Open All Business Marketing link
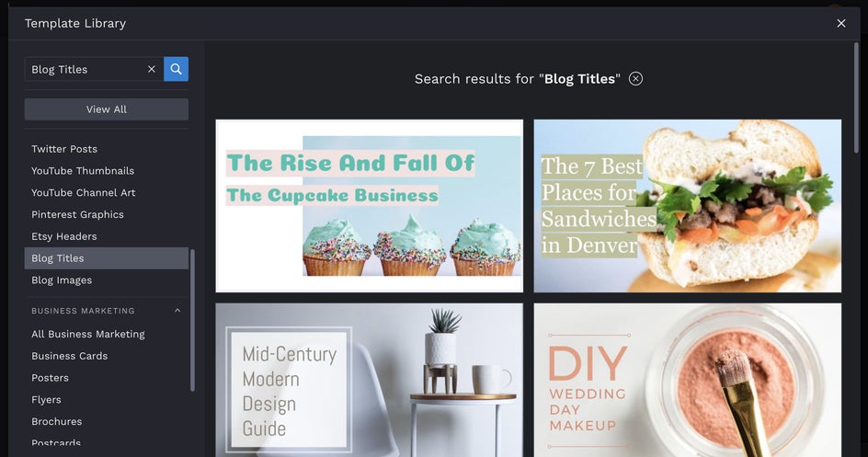 tap(88, 334)
